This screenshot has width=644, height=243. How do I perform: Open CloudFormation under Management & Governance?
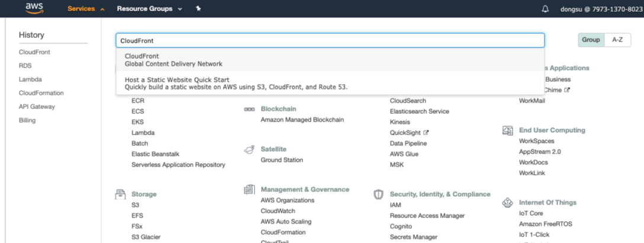tap(284, 232)
